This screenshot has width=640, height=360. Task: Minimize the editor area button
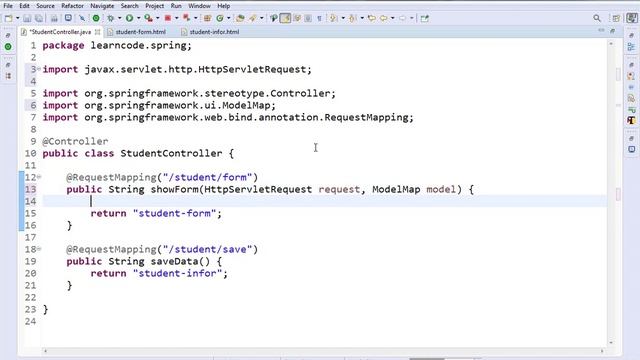(601, 31)
